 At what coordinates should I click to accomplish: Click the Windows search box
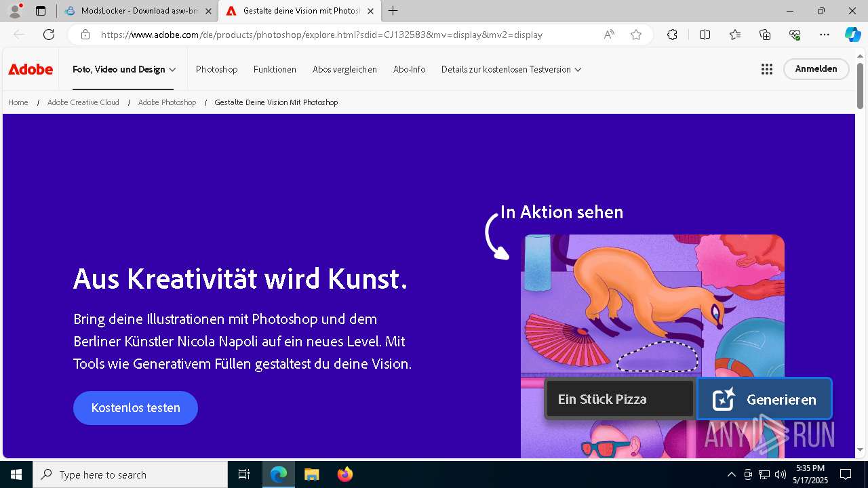click(130, 474)
